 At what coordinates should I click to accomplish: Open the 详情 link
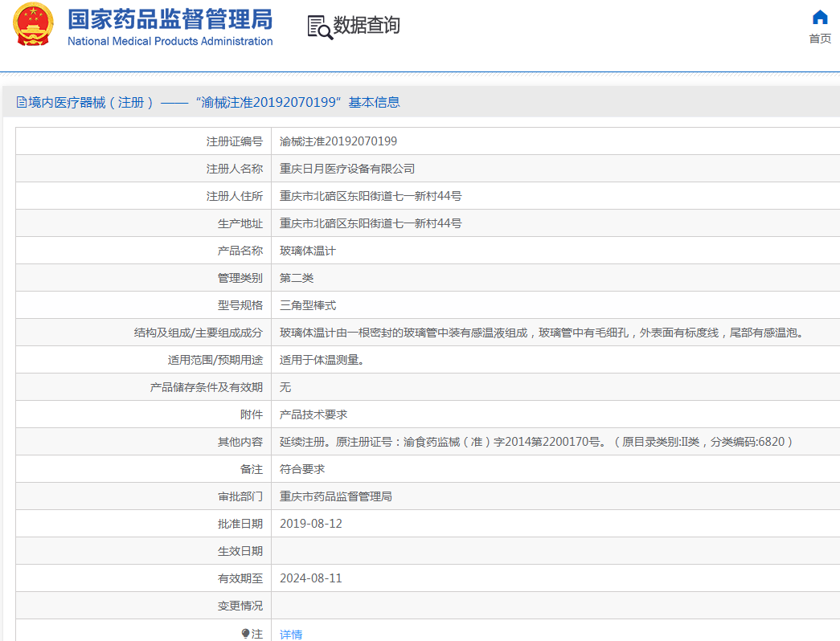coord(291,635)
